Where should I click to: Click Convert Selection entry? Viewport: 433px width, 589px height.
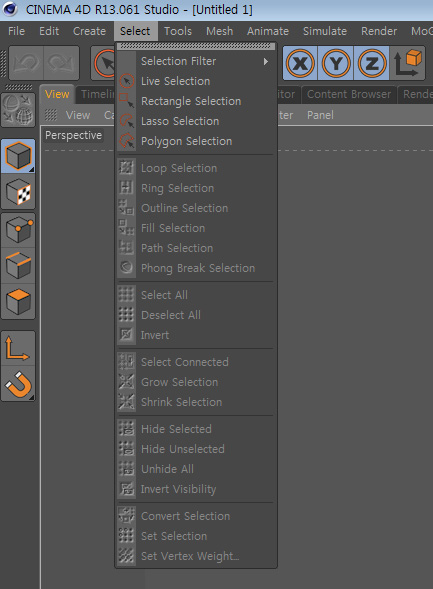pos(196,516)
